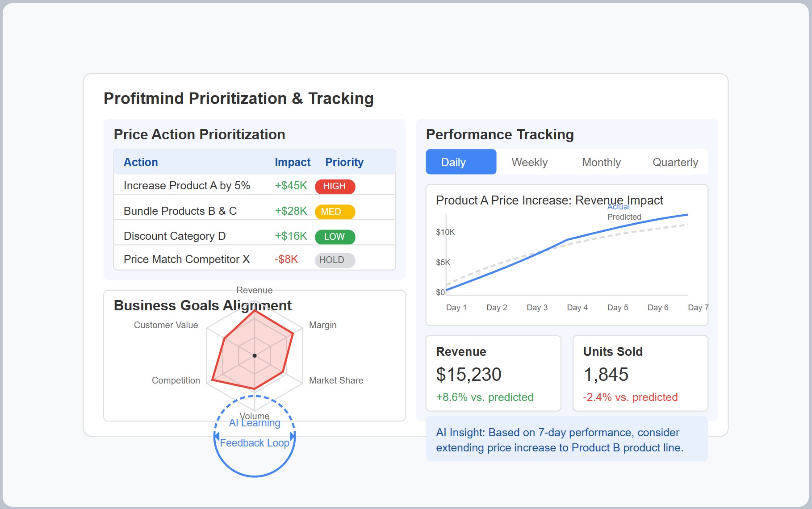Image resolution: width=812 pixels, height=509 pixels.
Task: Switch to the Weekly tracking tab
Action: click(x=529, y=162)
